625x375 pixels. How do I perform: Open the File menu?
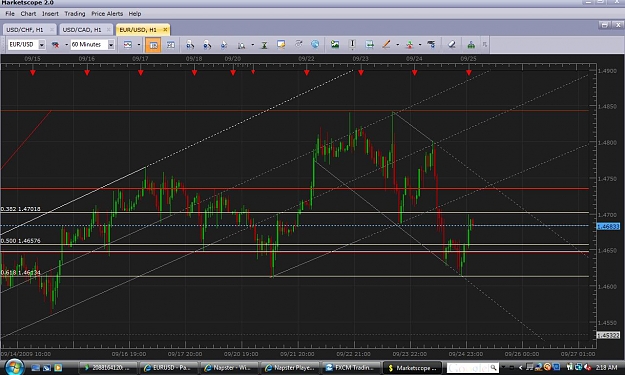tap(10, 14)
